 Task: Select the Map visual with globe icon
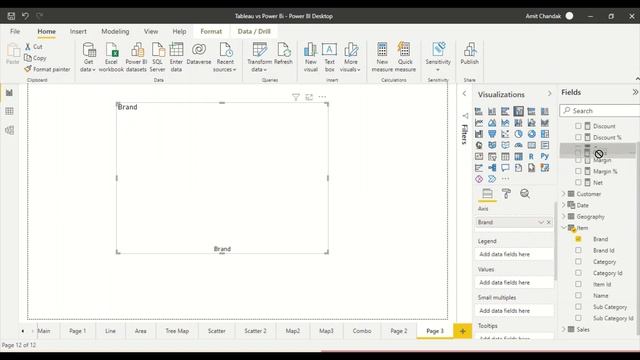coord(479,145)
